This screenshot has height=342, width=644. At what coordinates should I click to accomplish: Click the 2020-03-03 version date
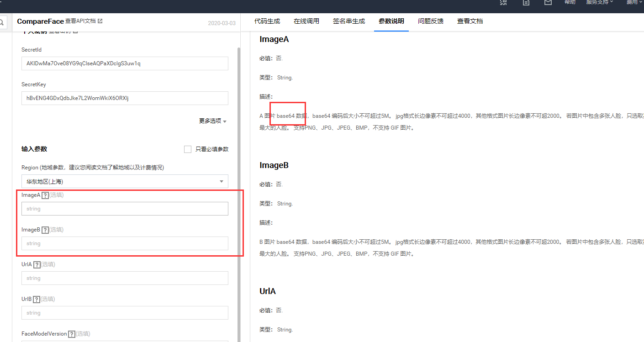pos(222,23)
